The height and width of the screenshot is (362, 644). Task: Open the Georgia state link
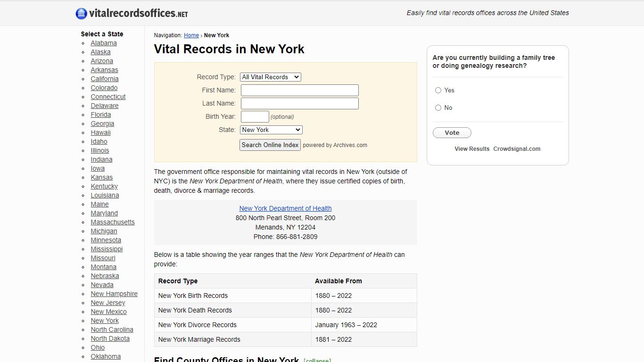[102, 123]
